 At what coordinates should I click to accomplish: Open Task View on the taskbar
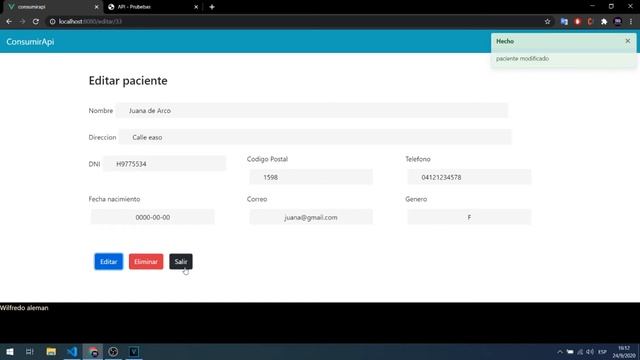[29, 351]
